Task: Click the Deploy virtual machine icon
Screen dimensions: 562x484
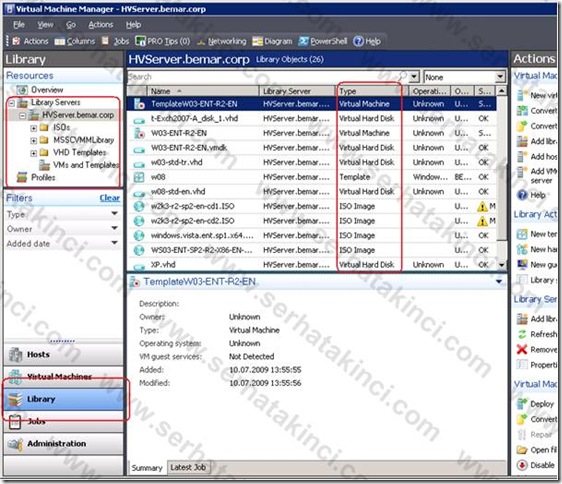Action: pyautogui.click(x=522, y=403)
